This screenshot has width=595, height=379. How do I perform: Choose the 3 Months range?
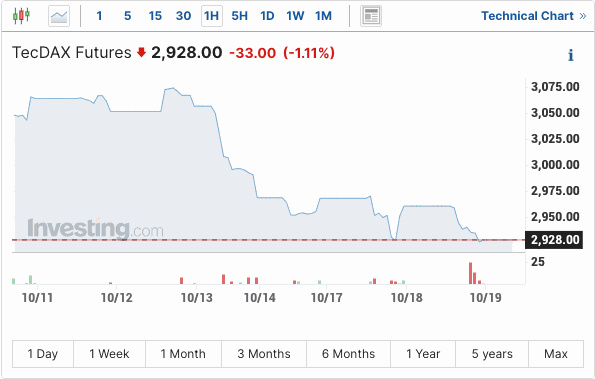(x=264, y=354)
